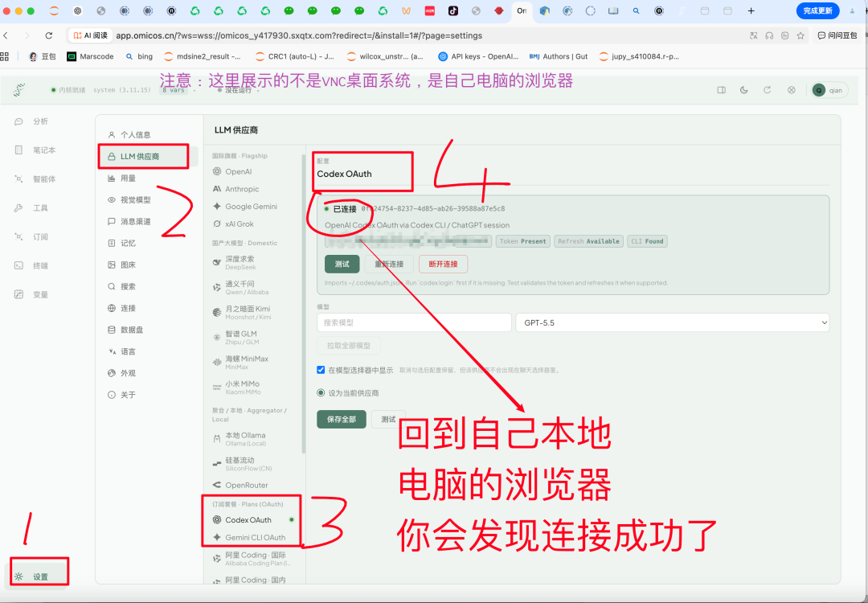Select 海螺 MiniMax provider
The image size is (868, 603).
[241, 362]
